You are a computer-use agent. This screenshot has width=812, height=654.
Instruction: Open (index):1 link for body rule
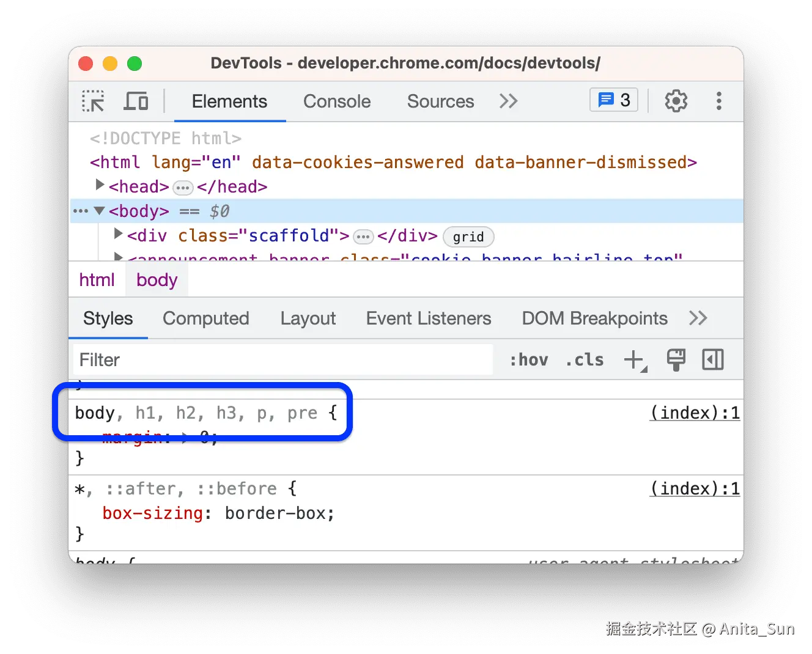tap(695, 413)
